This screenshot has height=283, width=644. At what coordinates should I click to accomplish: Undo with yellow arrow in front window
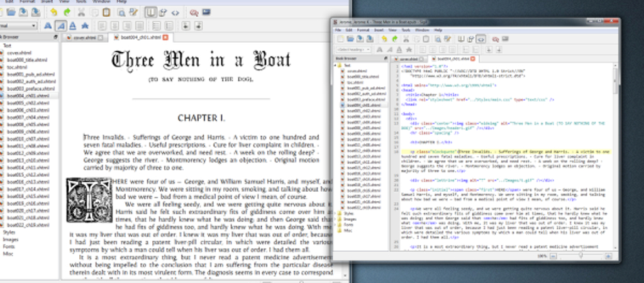click(384, 39)
